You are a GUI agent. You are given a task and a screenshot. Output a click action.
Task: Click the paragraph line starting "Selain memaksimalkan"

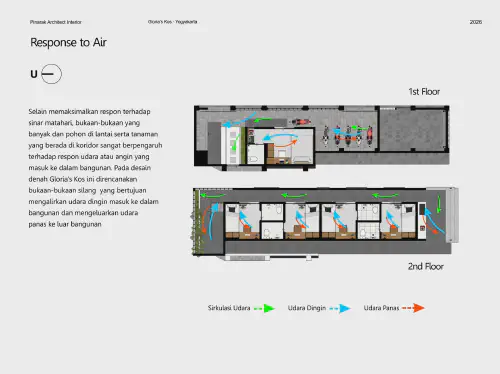click(x=89, y=111)
